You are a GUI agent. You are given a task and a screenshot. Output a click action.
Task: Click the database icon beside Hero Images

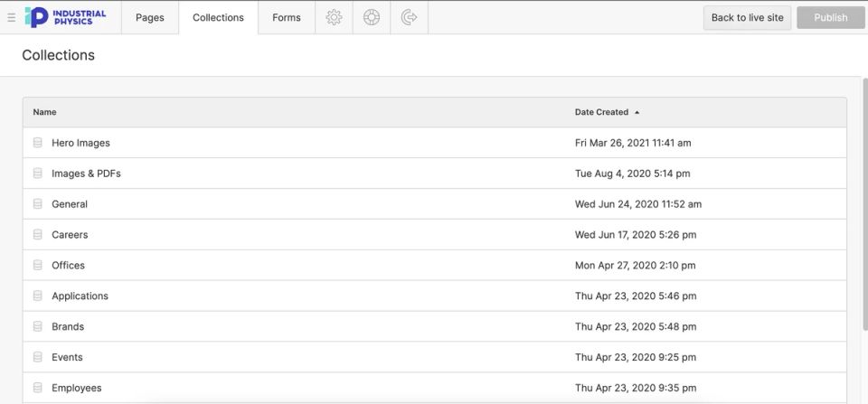coord(38,143)
